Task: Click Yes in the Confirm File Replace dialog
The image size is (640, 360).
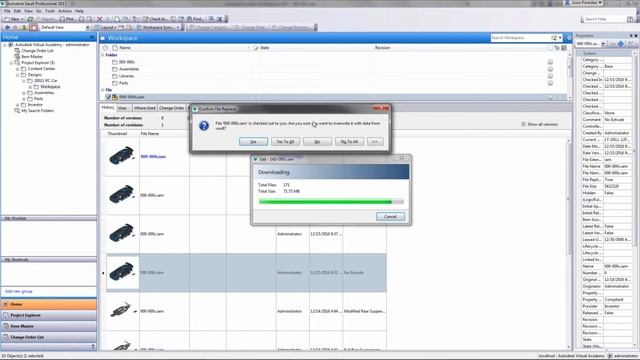Action: pyautogui.click(x=253, y=142)
